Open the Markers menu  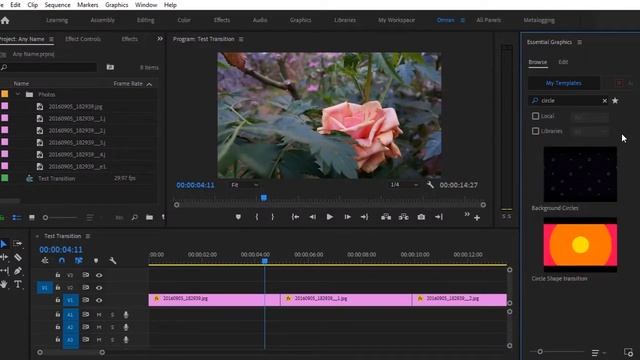click(87, 5)
